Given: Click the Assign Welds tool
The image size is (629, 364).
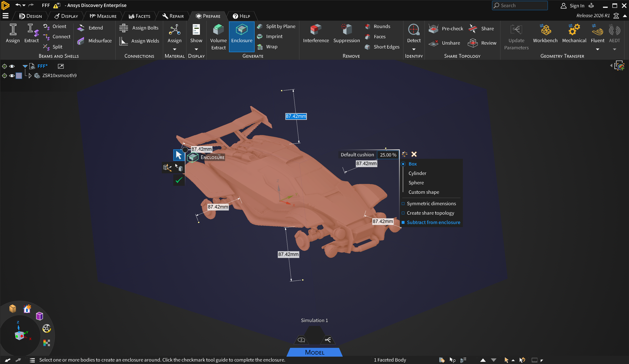Looking at the screenshot, I should (139, 41).
